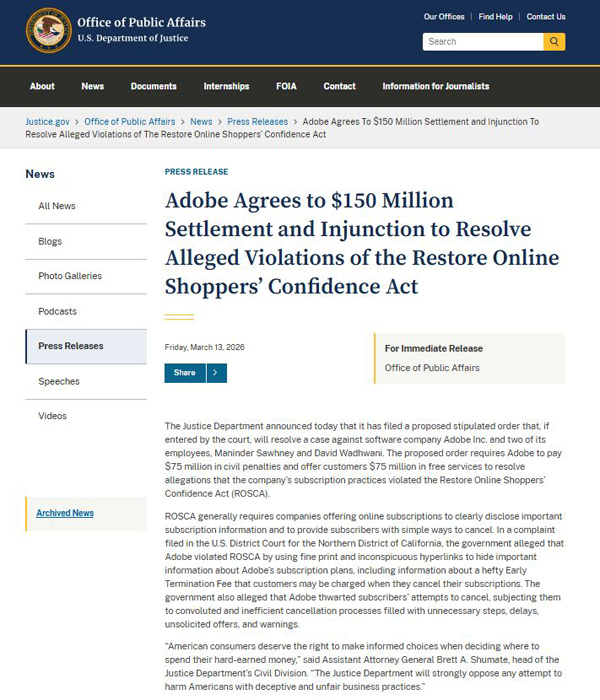Click the yellow search magnifier button

tap(554, 42)
